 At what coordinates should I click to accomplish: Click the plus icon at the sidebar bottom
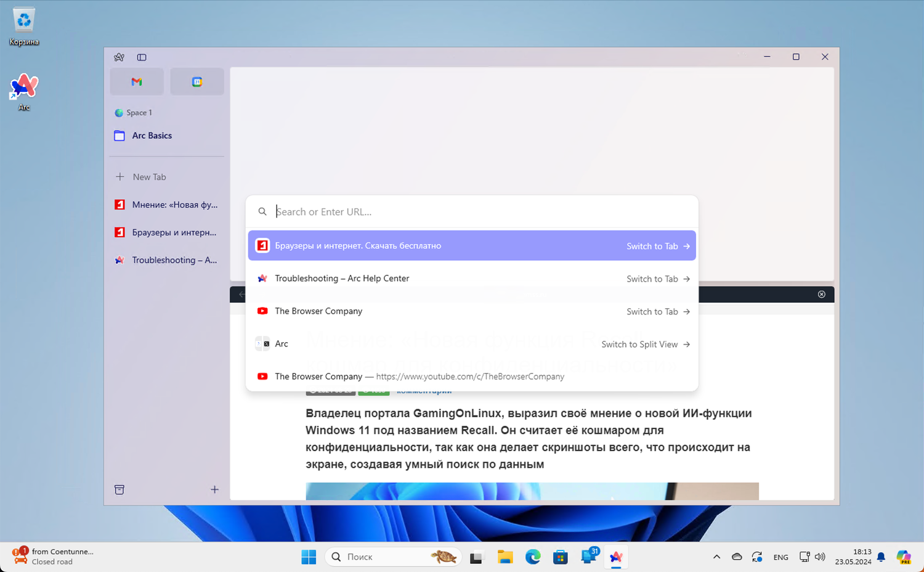tap(214, 489)
